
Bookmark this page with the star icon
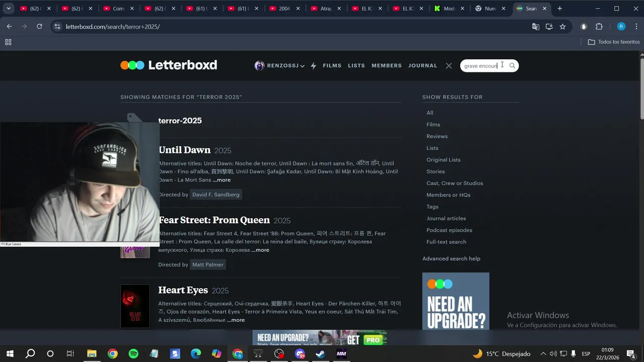coord(562,27)
